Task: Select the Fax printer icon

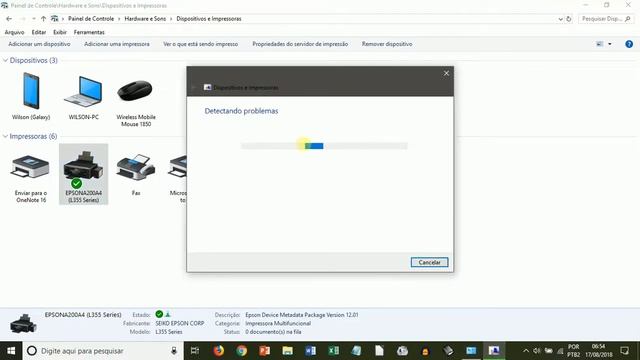Action: 136,173
